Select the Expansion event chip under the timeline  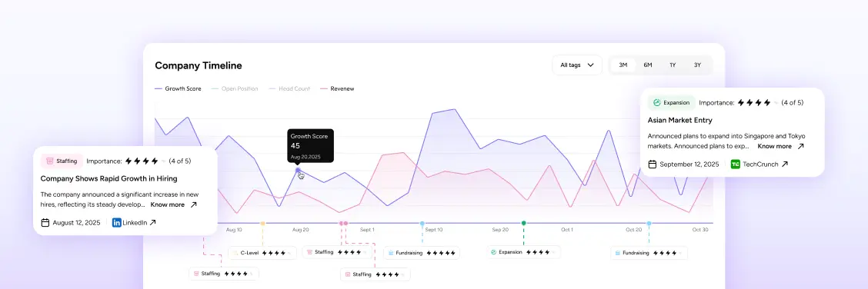click(x=524, y=252)
